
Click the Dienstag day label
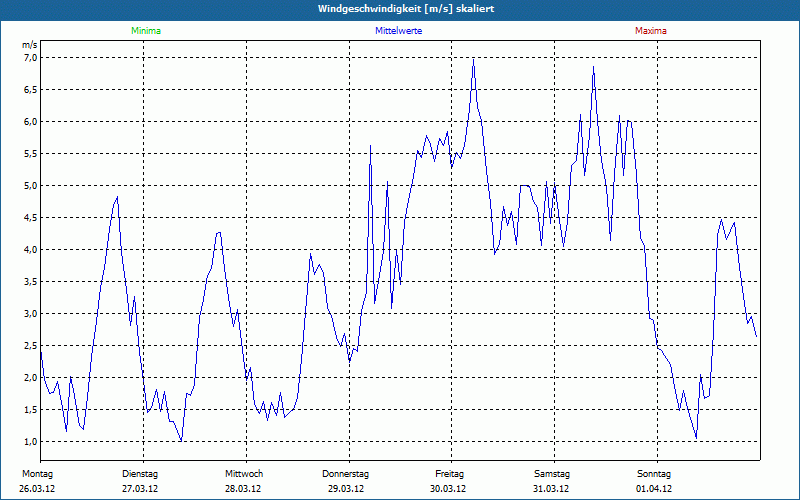(140, 474)
